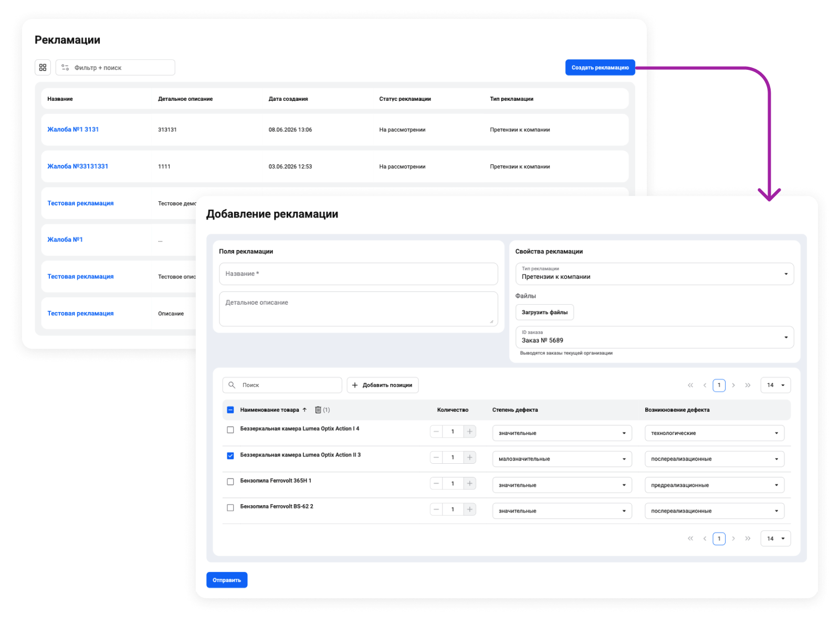Open the технологические defect origin dropdown
Image resolution: width=840 pixels, height=624 pixels.
715,433
